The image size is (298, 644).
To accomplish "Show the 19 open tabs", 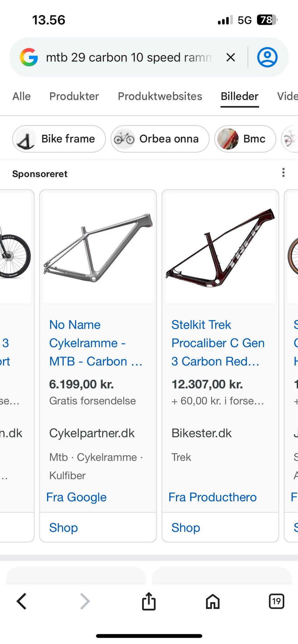I will 276,602.
